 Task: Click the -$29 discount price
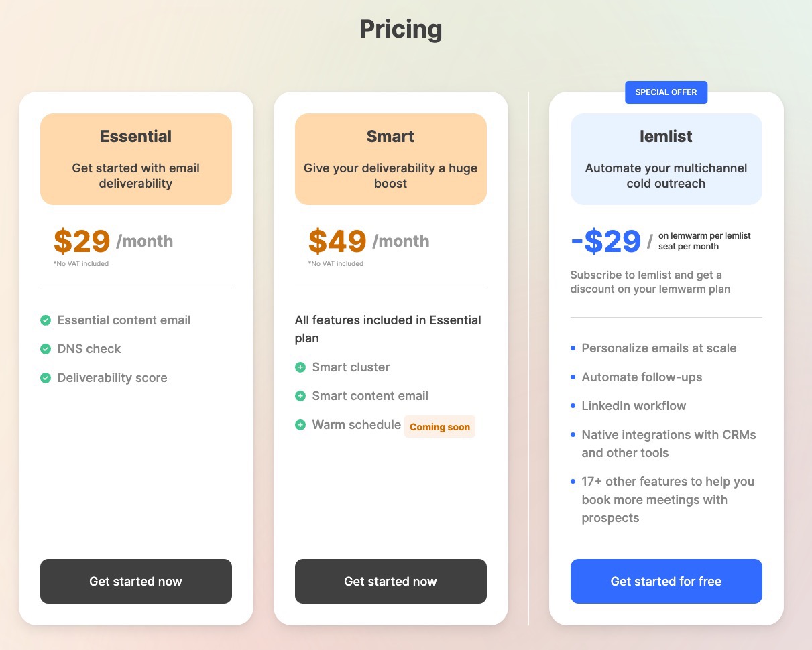pyautogui.click(x=606, y=241)
